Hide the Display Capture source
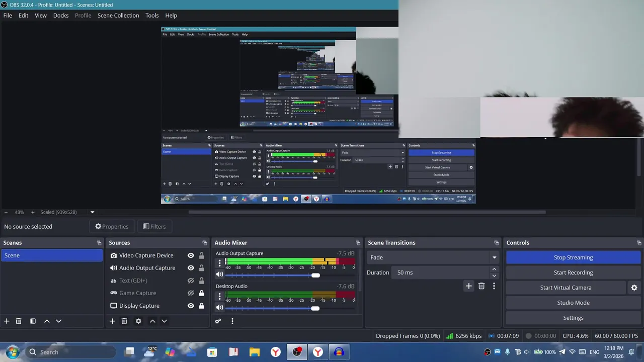The height and width of the screenshot is (362, 644). (191, 306)
